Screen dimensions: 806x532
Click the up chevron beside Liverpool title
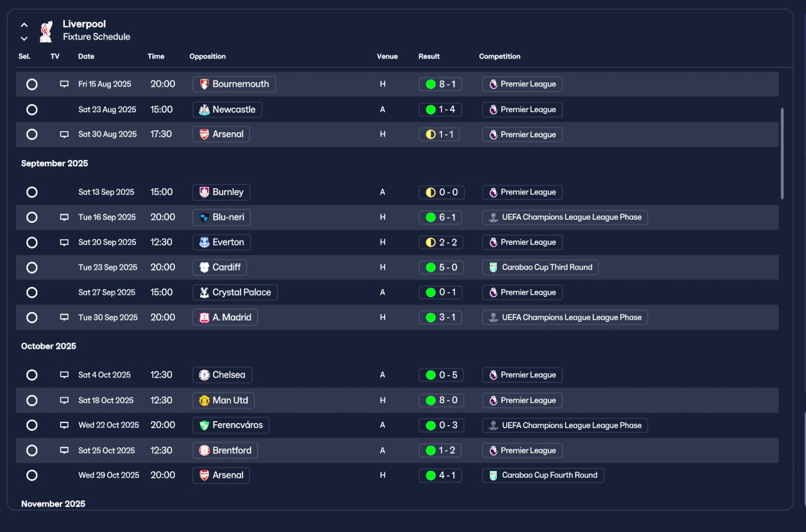tap(24, 25)
